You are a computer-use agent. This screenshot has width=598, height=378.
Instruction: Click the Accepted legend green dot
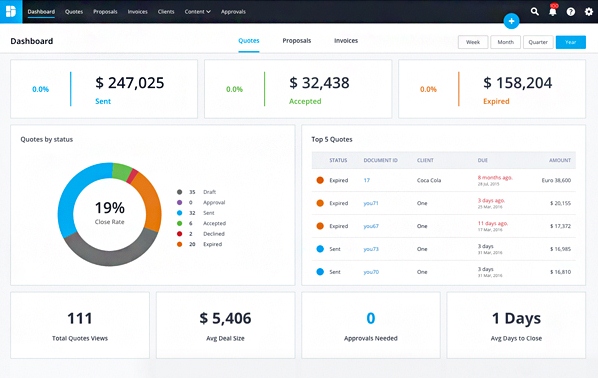point(180,223)
